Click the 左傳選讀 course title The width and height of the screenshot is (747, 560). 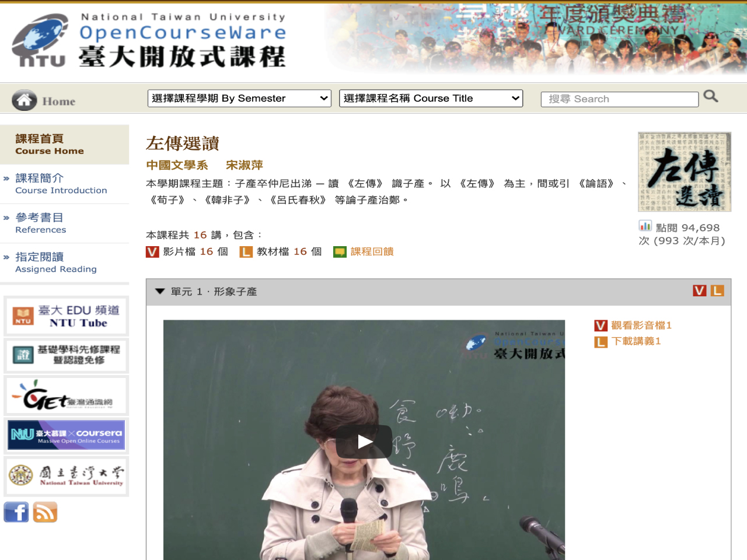(x=183, y=143)
